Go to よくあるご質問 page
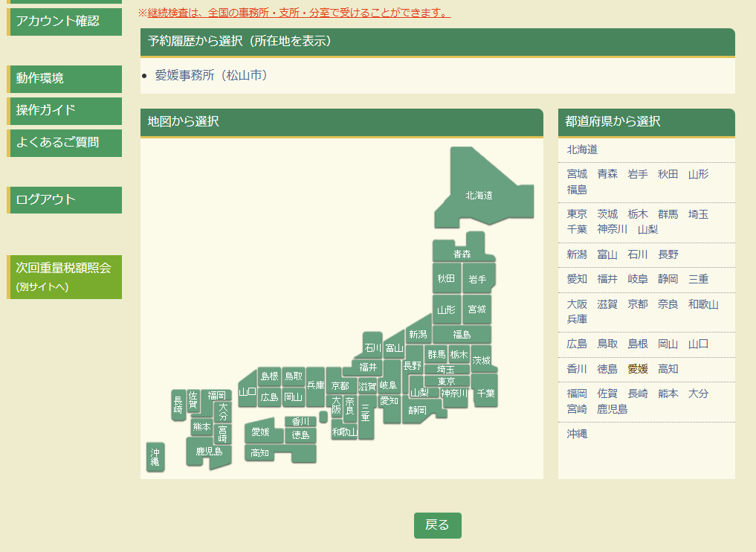The height and width of the screenshot is (552, 756). (x=65, y=142)
